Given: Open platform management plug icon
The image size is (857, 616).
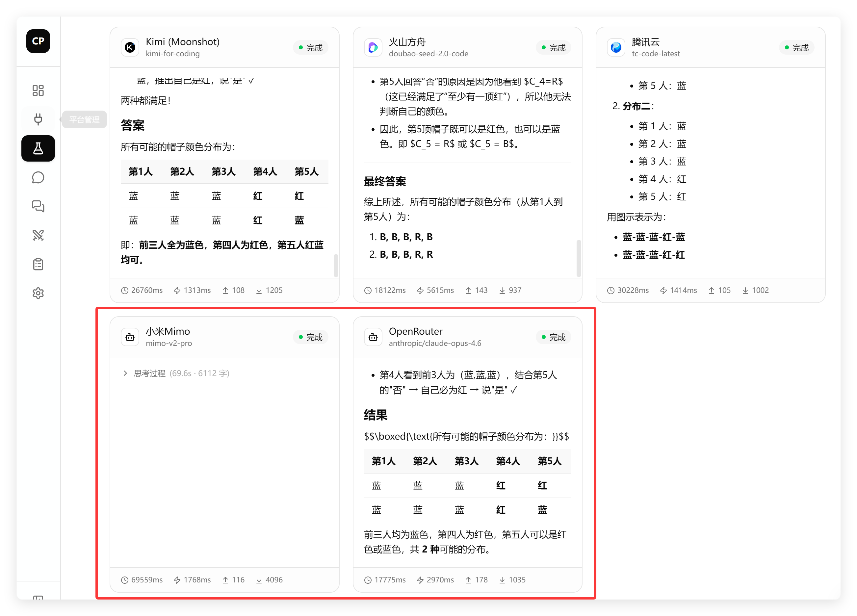Looking at the screenshot, I should pos(38,119).
